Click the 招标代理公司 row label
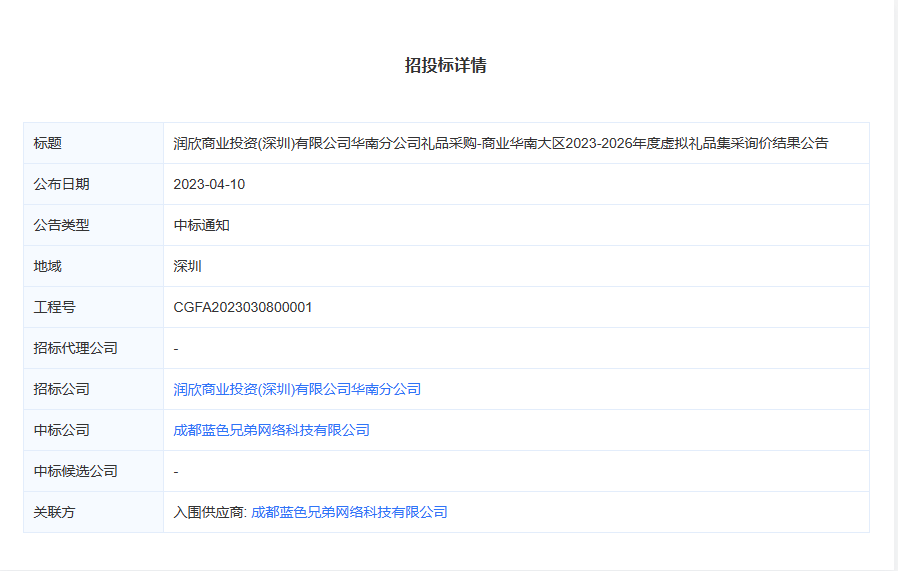Image resolution: width=898 pixels, height=571 pixels. click(76, 348)
